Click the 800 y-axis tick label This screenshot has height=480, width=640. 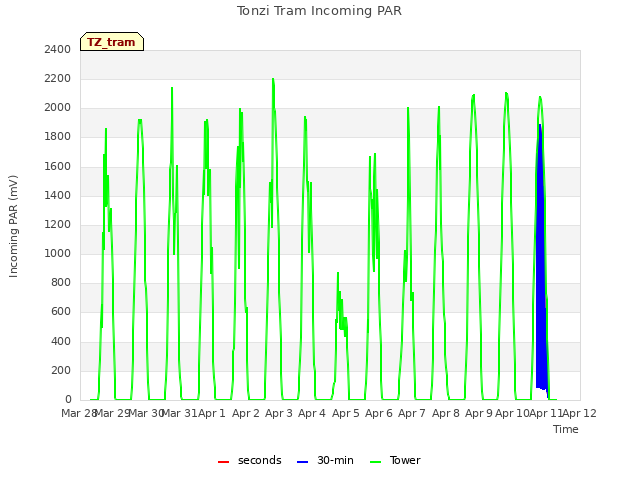point(61,282)
